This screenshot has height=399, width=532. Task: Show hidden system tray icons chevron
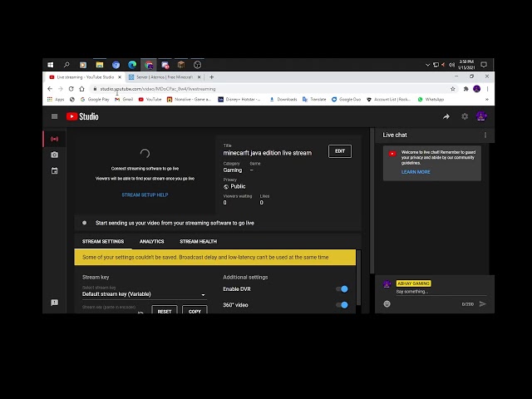427,65
